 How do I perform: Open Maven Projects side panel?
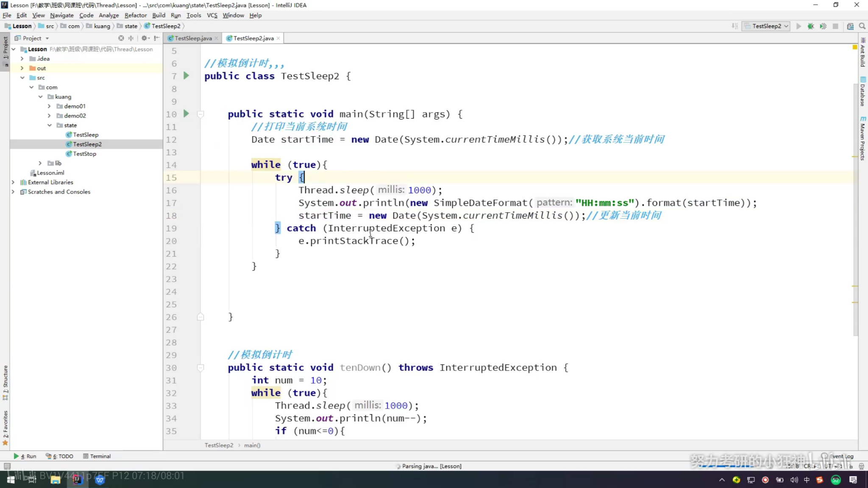(x=863, y=139)
